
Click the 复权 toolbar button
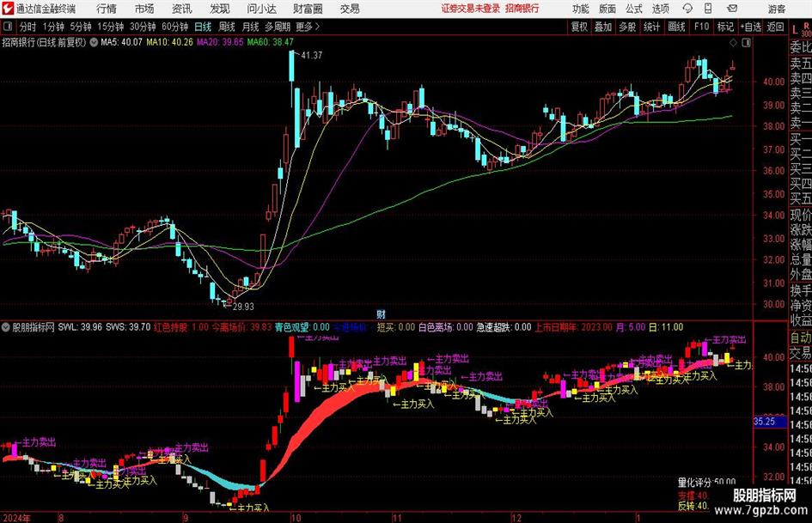pos(579,27)
